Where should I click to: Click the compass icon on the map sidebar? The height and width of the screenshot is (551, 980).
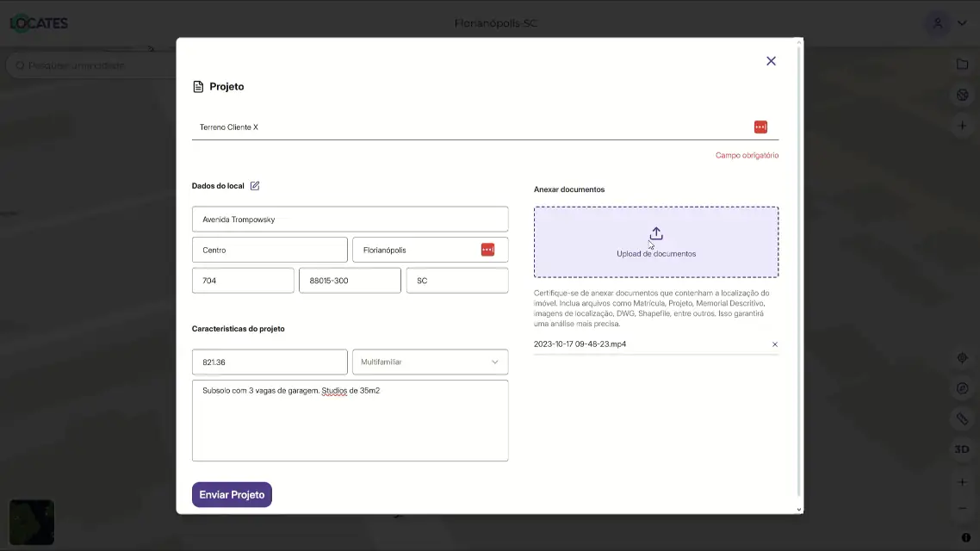(962, 388)
